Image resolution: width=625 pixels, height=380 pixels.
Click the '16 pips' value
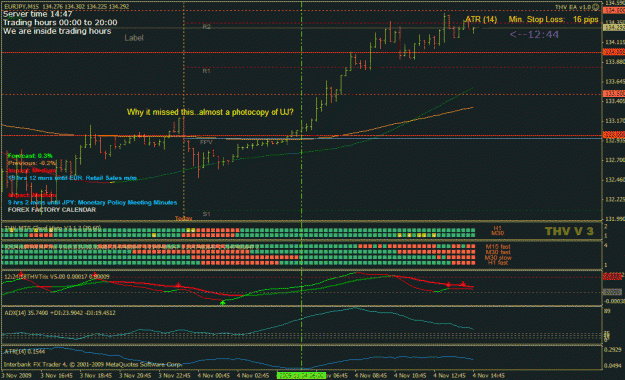tap(586, 20)
